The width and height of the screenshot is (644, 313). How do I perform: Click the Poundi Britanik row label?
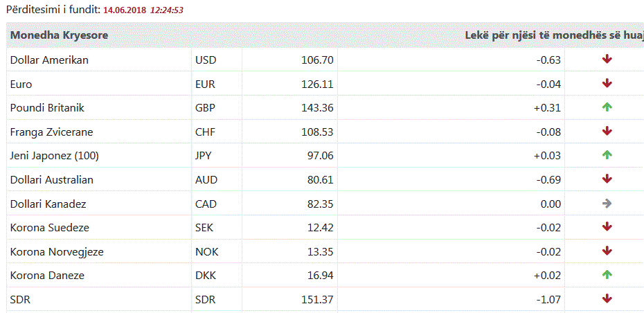tap(47, 108)
